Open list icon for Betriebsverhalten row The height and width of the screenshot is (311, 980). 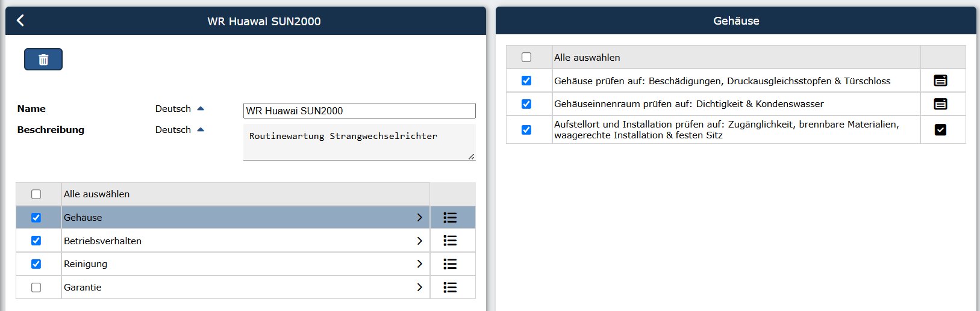450,241
